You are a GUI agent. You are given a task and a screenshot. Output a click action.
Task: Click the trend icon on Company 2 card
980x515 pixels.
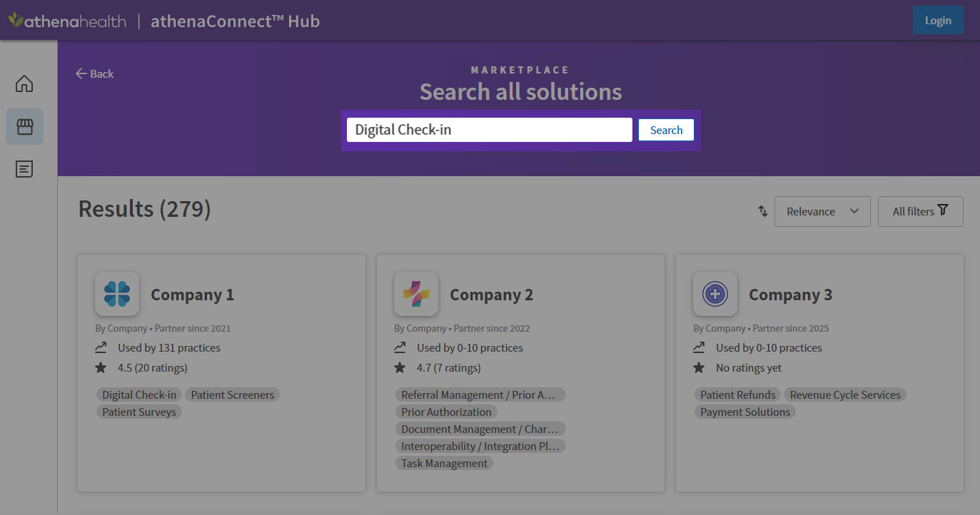point(400,348)
